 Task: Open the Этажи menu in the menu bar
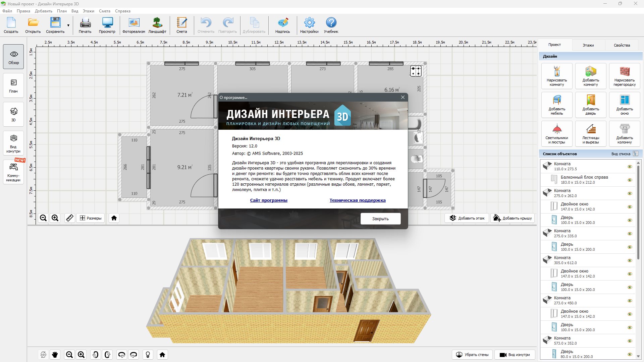pyautogui.click(x=88, y=11)
